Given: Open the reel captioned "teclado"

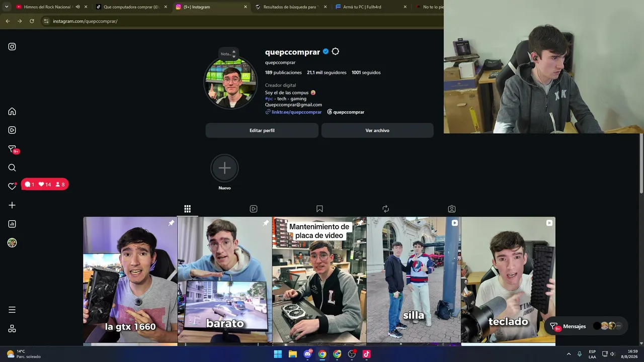Looking at the screenshot, I should pyautogui.click(x=508, y=280).
